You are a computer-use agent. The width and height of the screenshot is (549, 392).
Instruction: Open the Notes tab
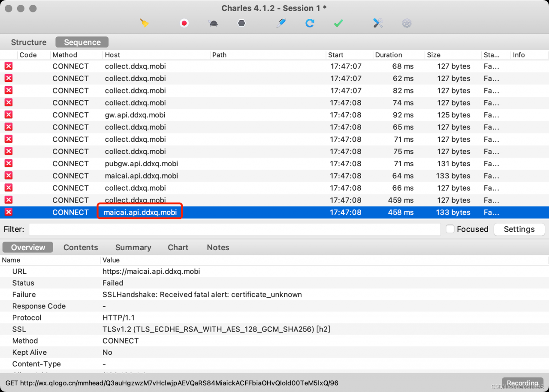click(x=218, y=247)
